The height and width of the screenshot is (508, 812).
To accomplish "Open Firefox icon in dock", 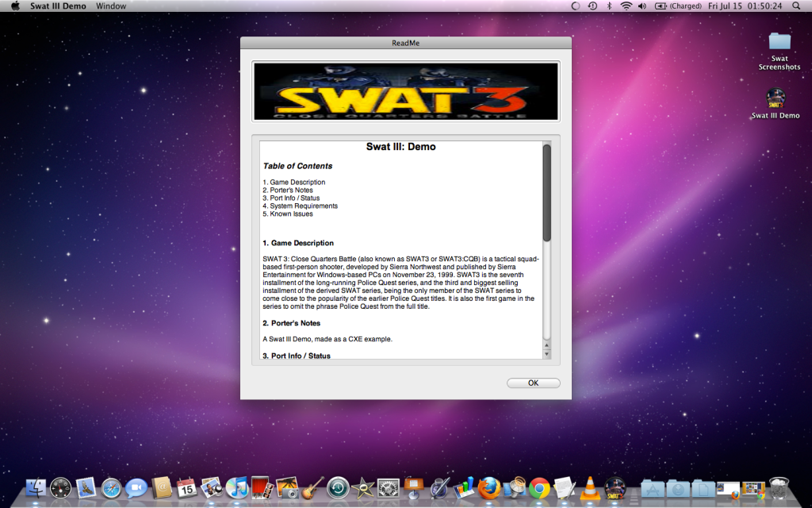I will [488, 488].
